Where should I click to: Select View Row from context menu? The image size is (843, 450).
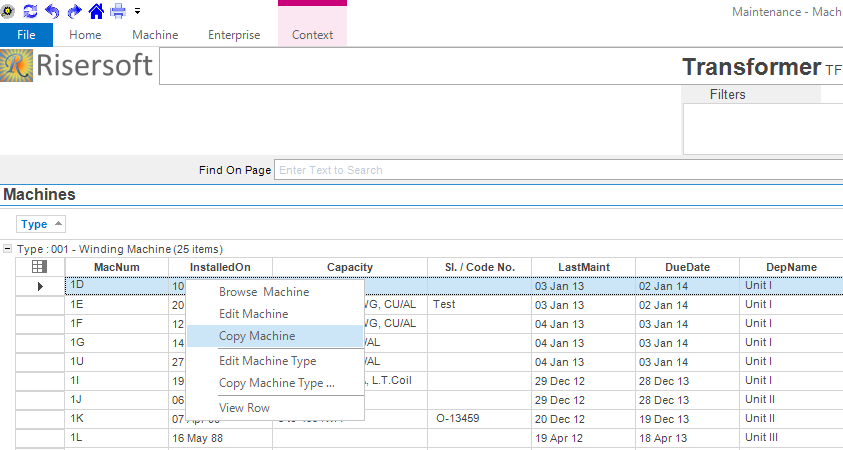tap(244, 408)
